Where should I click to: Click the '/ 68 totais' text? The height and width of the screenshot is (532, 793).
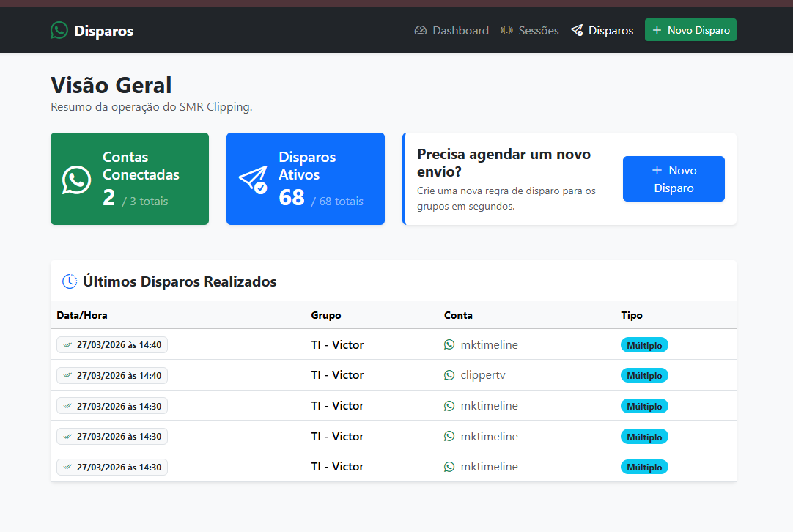coord(337,202)
